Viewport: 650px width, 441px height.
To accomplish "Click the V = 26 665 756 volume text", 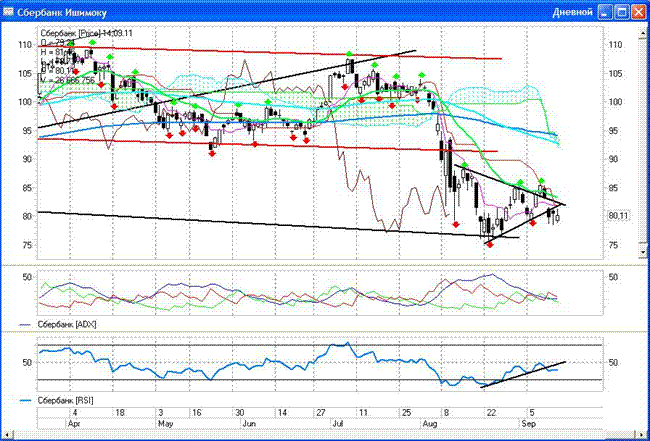I will click(x=68, y=80).
